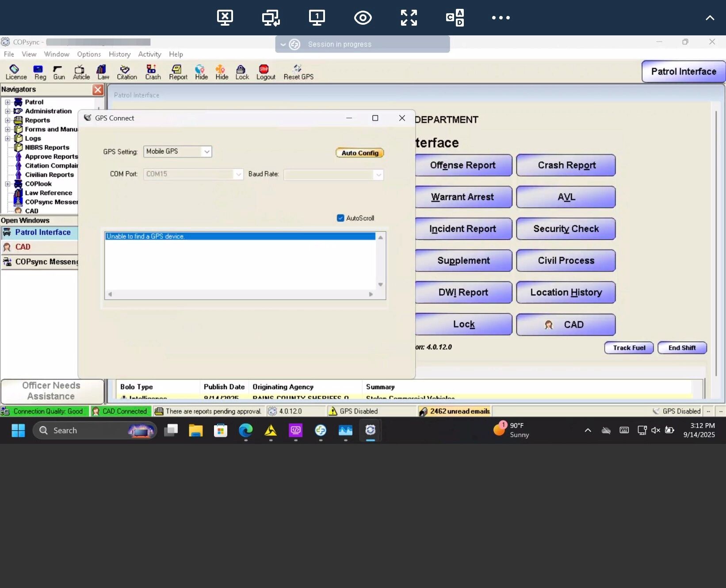The height and width of the screenshot is (588, 726).
Task: Click the Logout stop-sign icon
Action: [x=265, y=72]
